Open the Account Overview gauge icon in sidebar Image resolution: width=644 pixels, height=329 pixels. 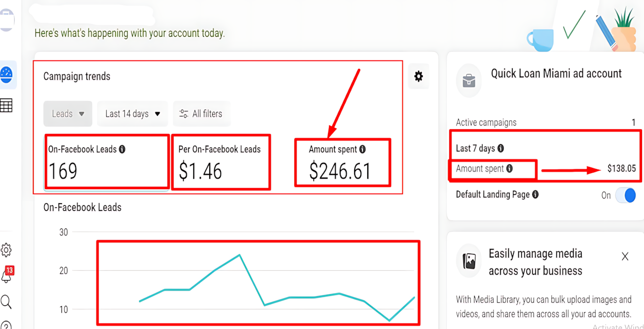7,74
